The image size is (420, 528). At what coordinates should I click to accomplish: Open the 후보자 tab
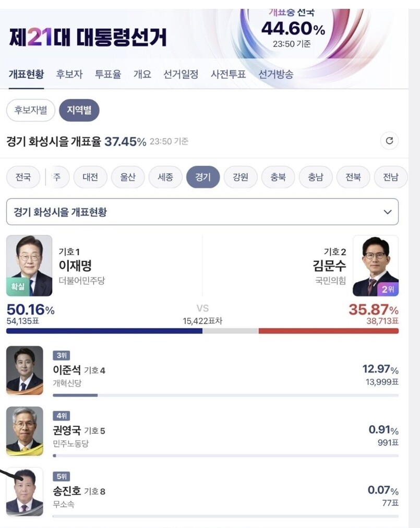[69, 74]
